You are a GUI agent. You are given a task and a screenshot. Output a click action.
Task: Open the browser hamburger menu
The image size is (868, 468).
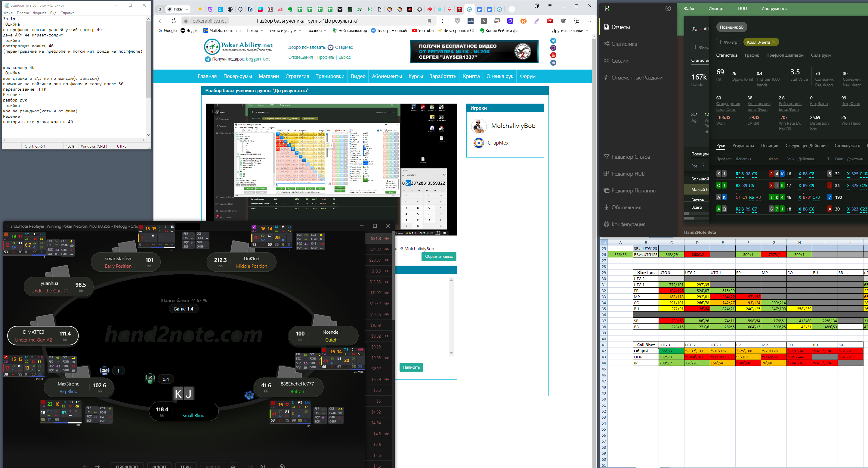550,6
